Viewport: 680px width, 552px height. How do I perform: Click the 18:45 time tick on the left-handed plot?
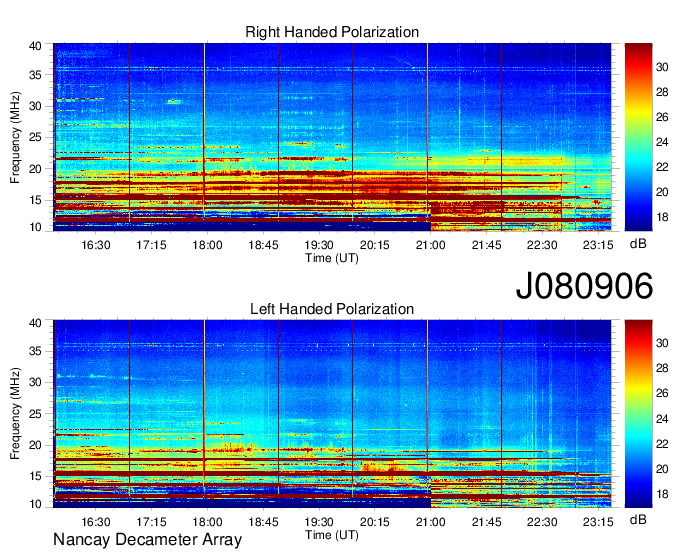click(x=263, y=522)
